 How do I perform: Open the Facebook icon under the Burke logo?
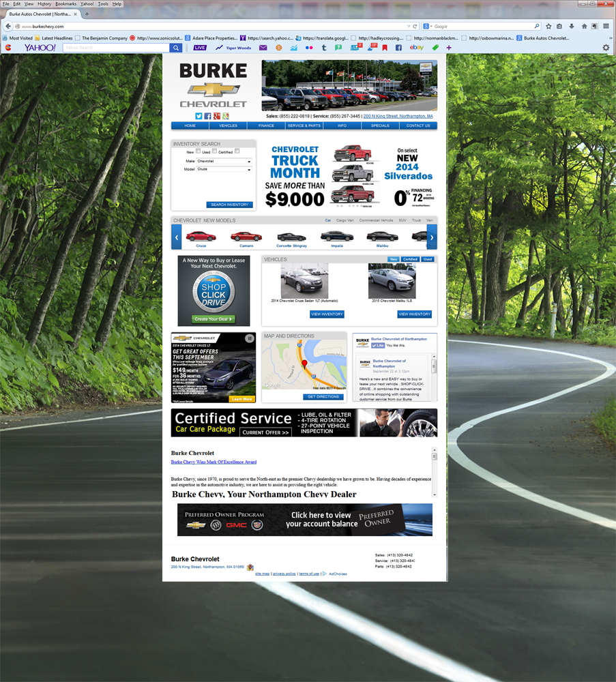point(207,116)
